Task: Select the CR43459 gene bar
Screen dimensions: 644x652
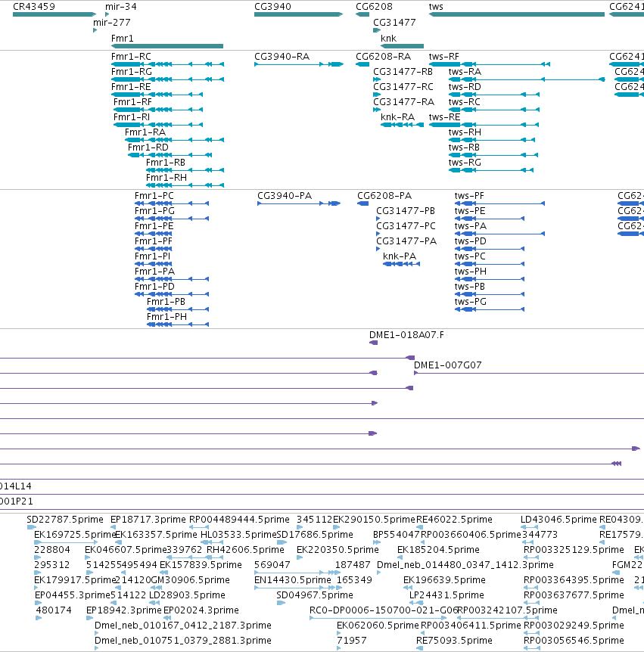Action: coord(54,14)
